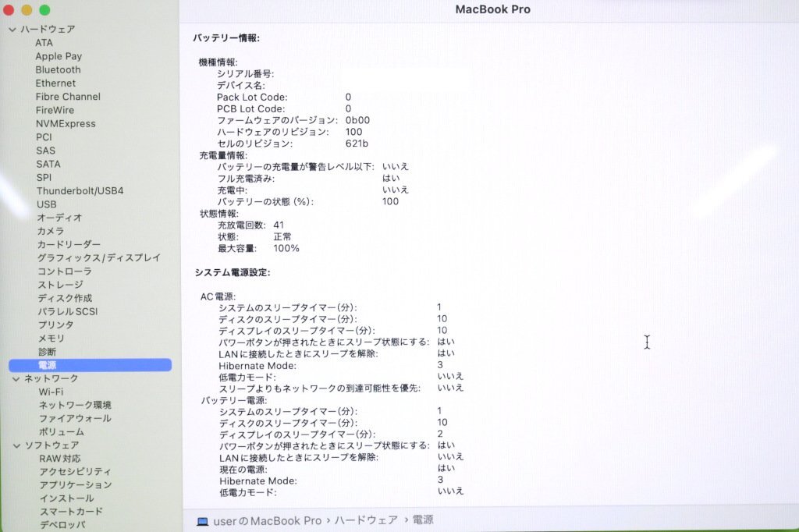
Task: Open ストレージ hardware entry
Action: pyautogui.click(x=60, y=285)
